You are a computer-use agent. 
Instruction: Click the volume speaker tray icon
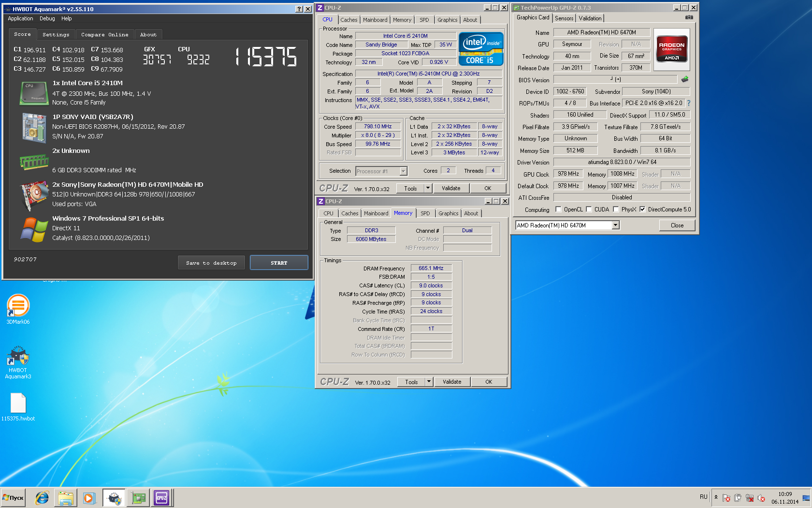pos(761,498)
